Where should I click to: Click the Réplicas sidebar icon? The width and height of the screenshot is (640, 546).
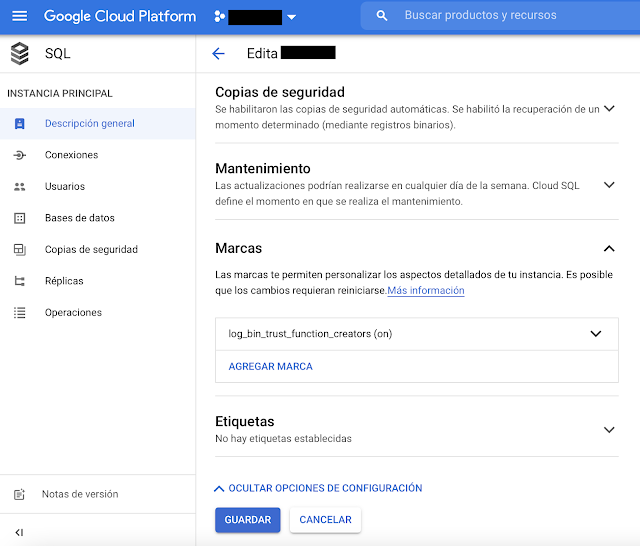point(20,281)
